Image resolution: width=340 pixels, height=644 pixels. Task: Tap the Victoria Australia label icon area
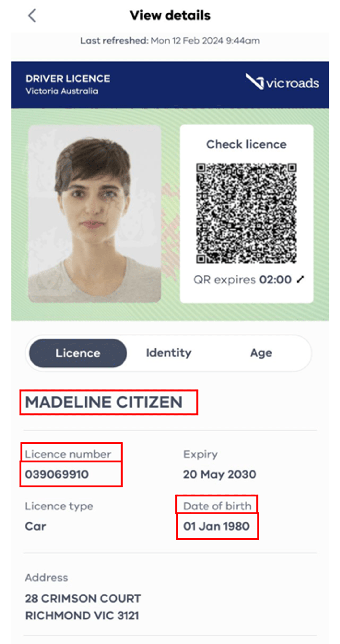pyautogui.click(x=62, y=91)
